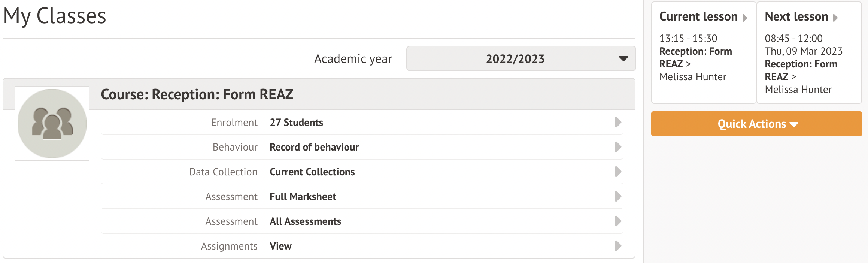
Task: Click the Assignments View row arrow
Action: (x=618, y=246)
